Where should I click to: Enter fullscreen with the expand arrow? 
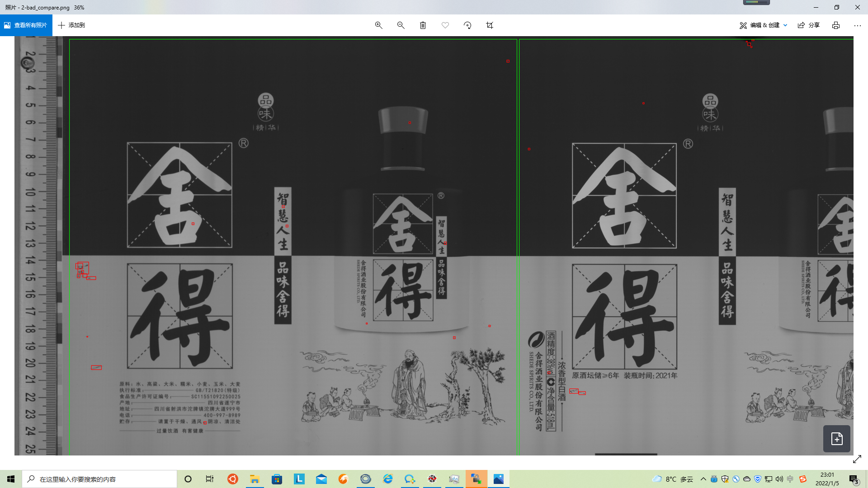coord(857,459)
